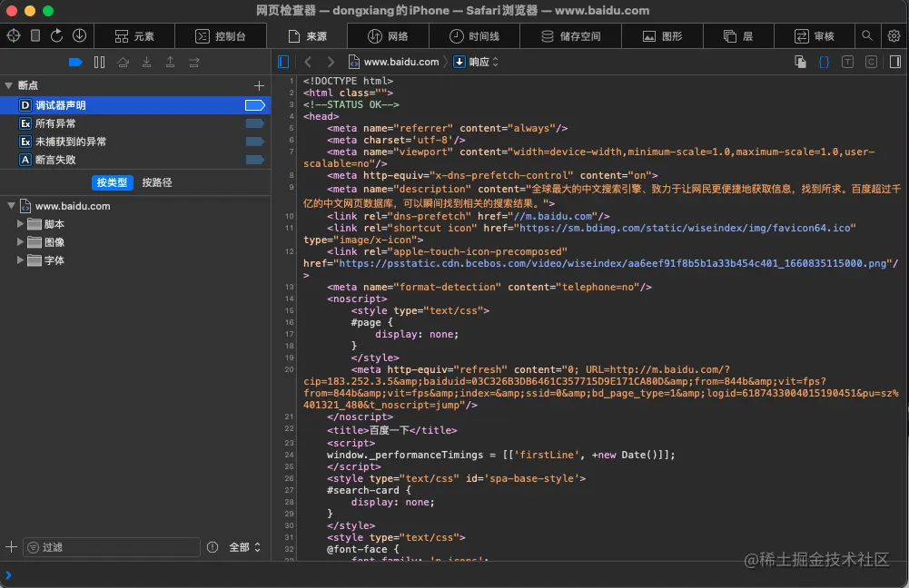This screenshot has width=909, height=588.
Task: Disable all breakpoints with blue toggle
Action: 75,62
